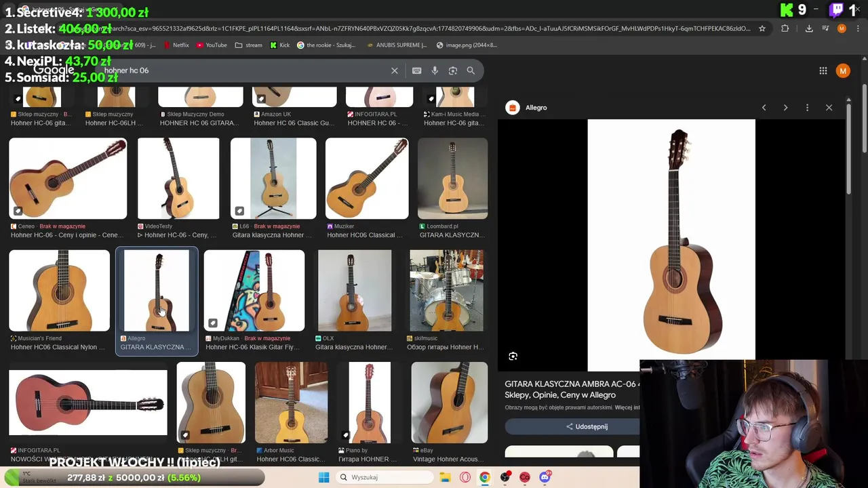868x488 pixels.
Task: Open the large Allegro guitar preview image
Action: (x=671, y=245)
